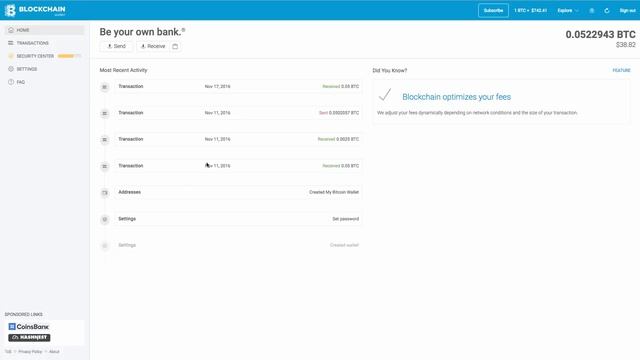Open the Nov 17, 2016 transaction row
640x360 pixels.
point(238,87)
